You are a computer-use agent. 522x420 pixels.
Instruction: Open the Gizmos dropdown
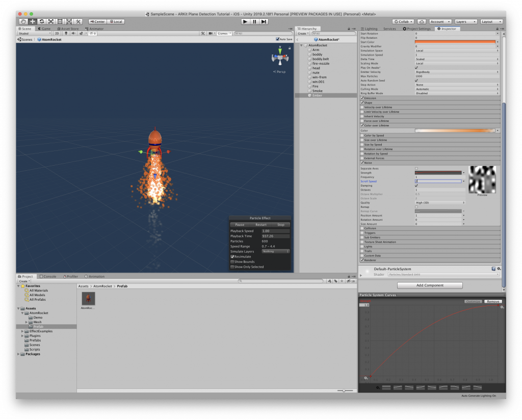(224, 34)
